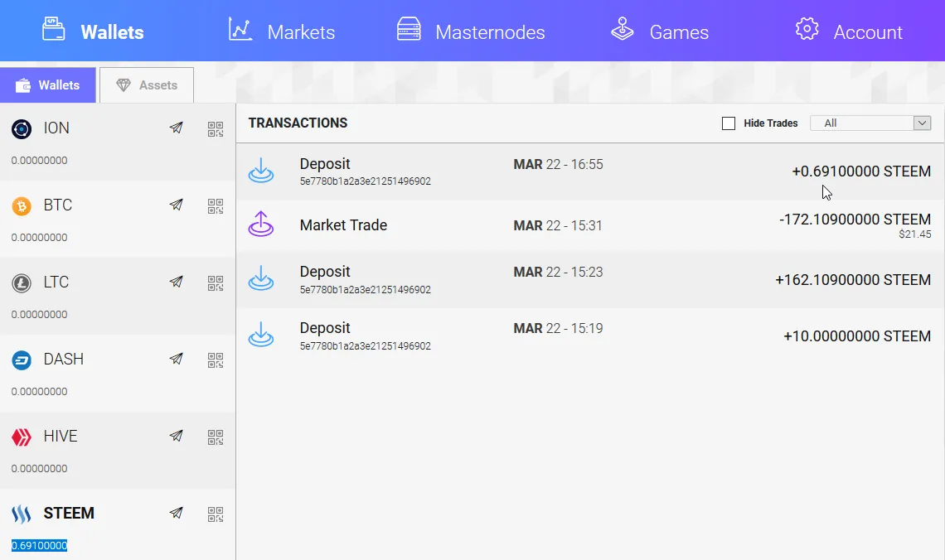Click the Account gear icon
Screen dimensions: 945x560
coord(807,29)
